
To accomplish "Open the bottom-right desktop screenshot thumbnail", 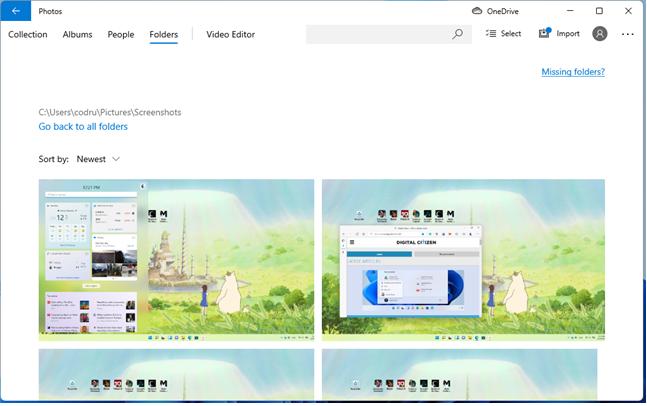I will tap(460, 374).
